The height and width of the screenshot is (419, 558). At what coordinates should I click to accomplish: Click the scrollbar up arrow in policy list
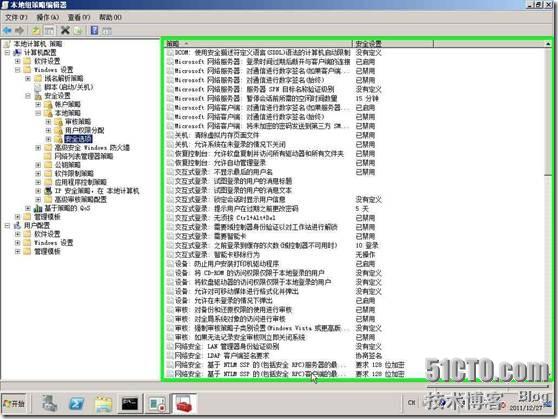click(548, 44)
